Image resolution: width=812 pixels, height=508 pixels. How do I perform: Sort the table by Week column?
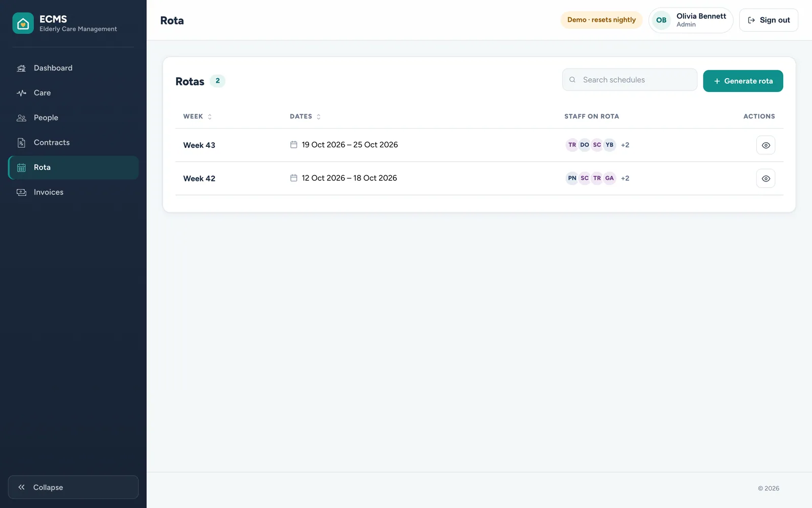197,116
